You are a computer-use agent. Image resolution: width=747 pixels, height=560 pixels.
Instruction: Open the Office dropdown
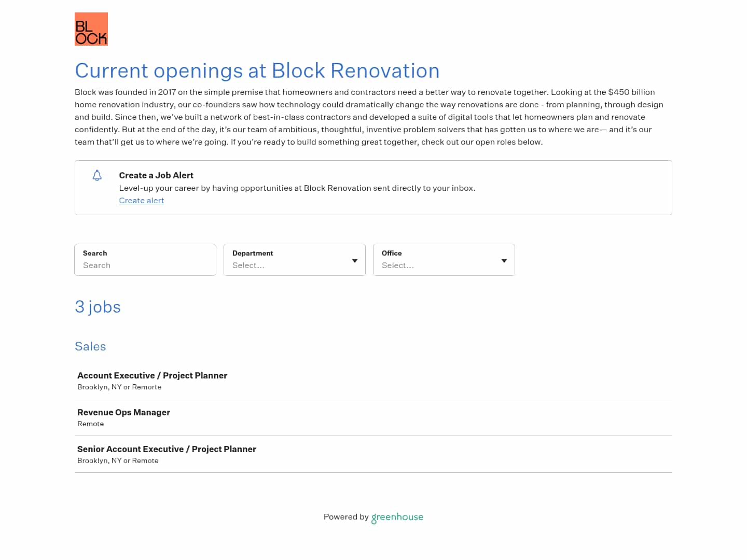(444, 260)
